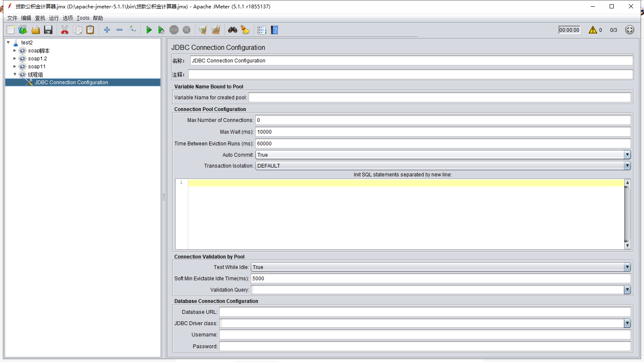Open the 编辑 menu
The height and width of the screenshot is (362, 644).
(x=26, y=18)
